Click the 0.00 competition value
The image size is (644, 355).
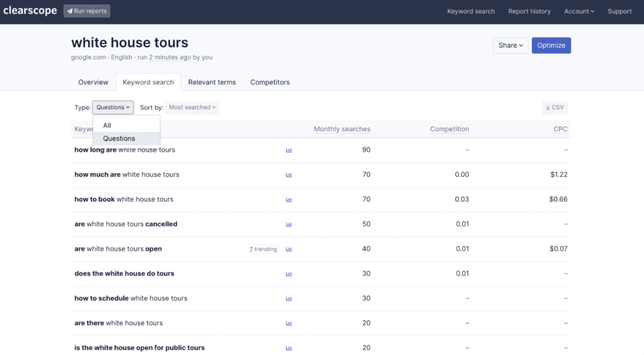[x=462, y=175]
